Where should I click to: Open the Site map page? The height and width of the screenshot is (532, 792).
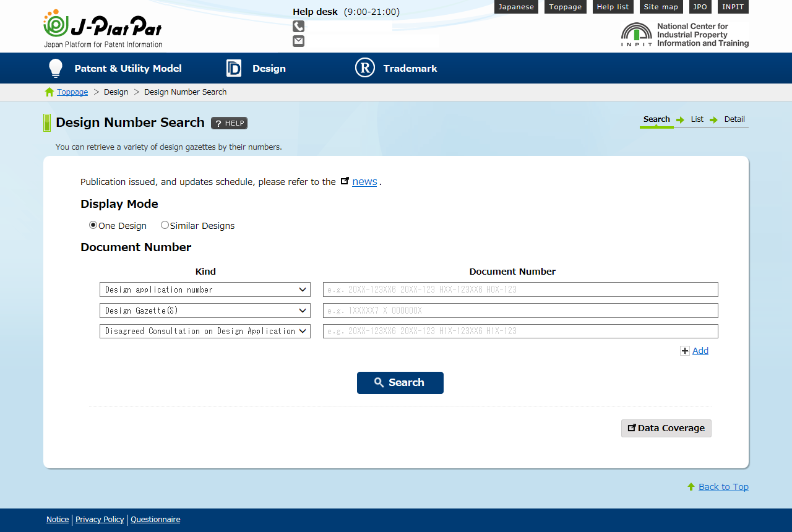[x=661, y=7]
